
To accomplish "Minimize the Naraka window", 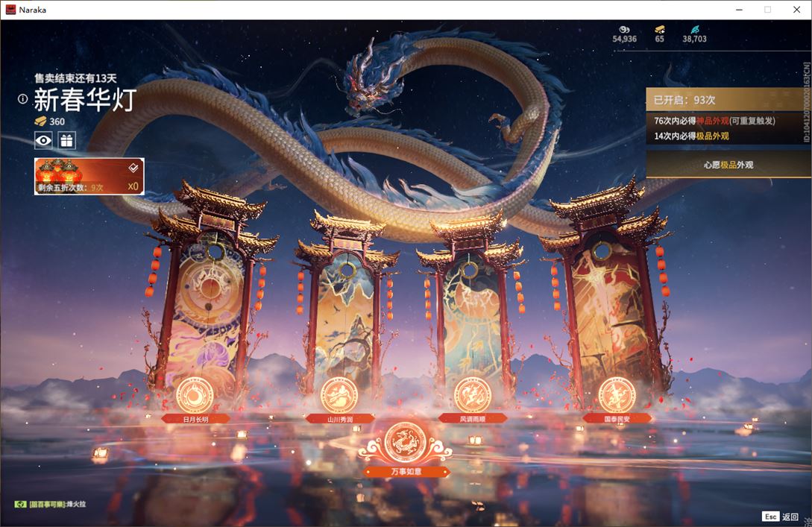I will (739, 10).
